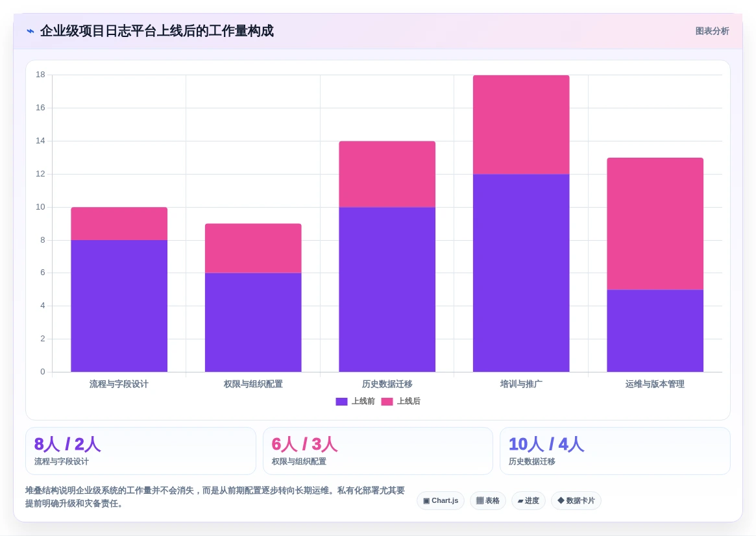Select the 表格 tag chip
This screenshot has height=536, width=756.
pos(488,501)
